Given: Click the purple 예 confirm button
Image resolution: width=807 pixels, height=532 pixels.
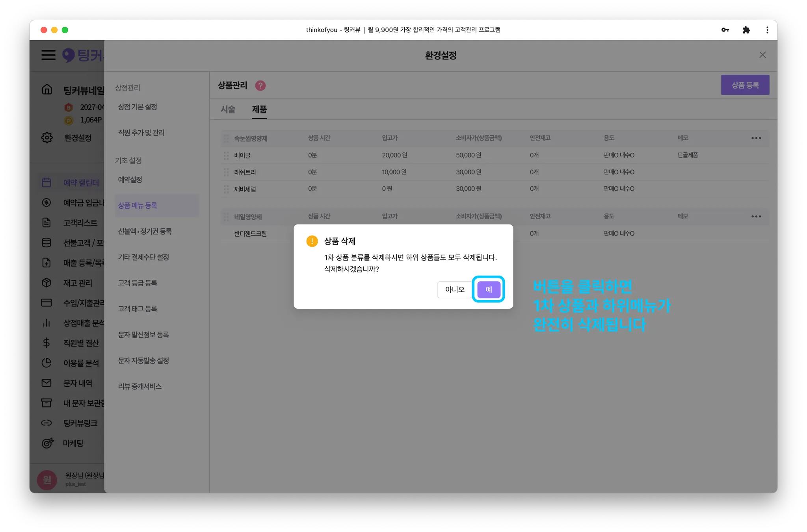Looking at the screenshot, I should [x=489, y=289].
